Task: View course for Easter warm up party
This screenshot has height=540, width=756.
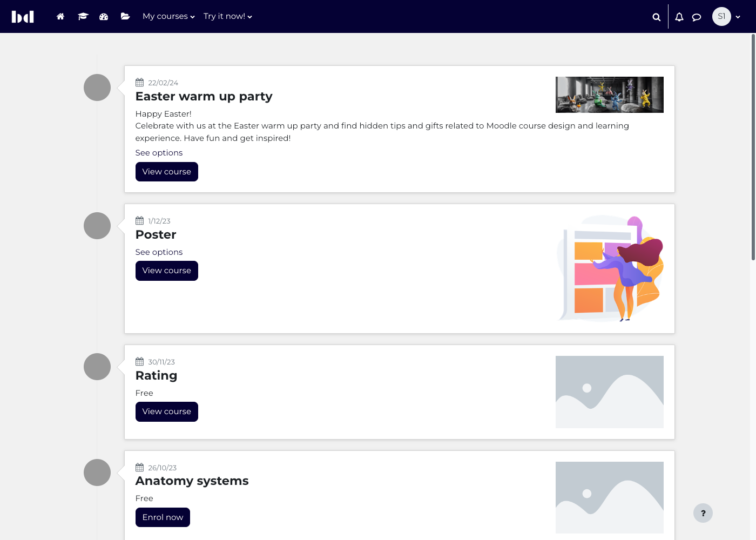Action: pyautogui.click(x=167, y=172)
